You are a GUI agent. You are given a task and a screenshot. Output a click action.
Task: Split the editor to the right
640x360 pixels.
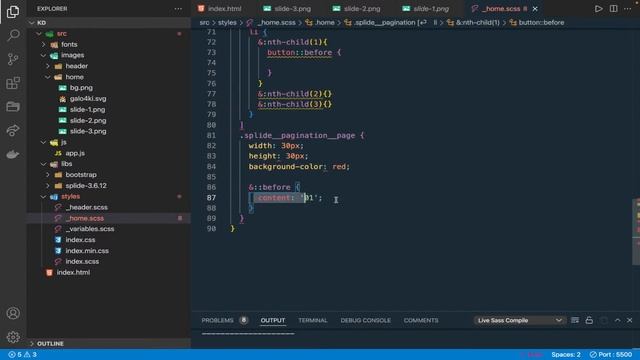coord(613,9)
